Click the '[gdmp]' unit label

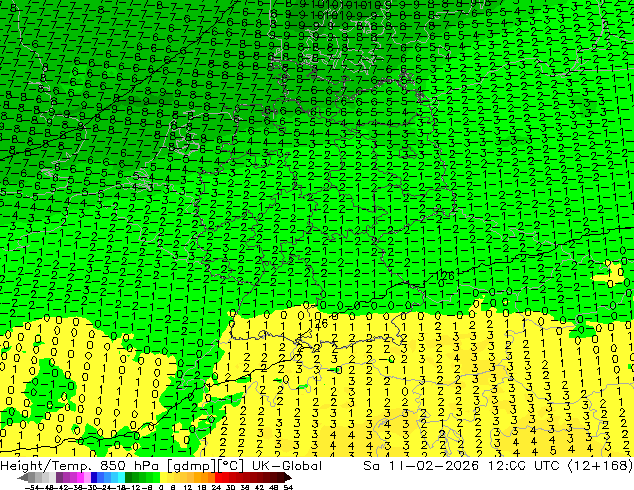[x=192, y=466]
